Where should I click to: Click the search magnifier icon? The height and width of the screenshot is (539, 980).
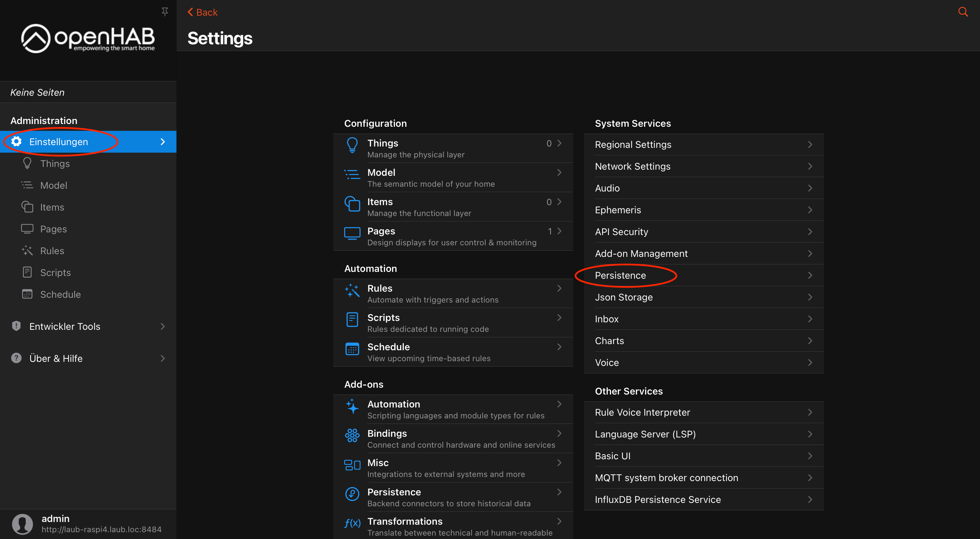[x=963, y=12]
